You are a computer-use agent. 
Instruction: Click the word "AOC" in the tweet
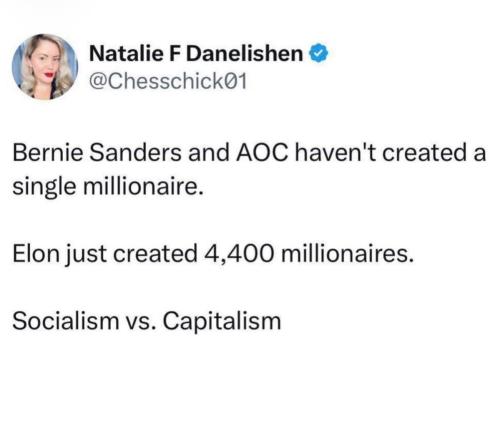pos(262,153)
